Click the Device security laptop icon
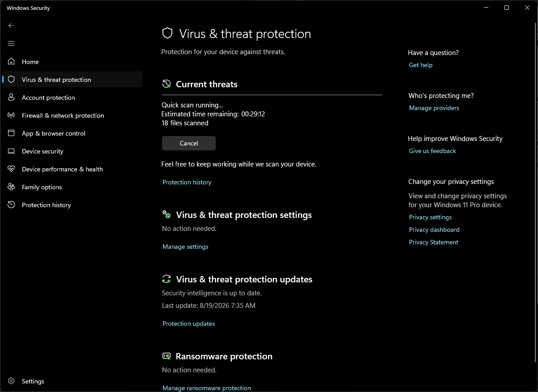 click(x=12, y=151)
